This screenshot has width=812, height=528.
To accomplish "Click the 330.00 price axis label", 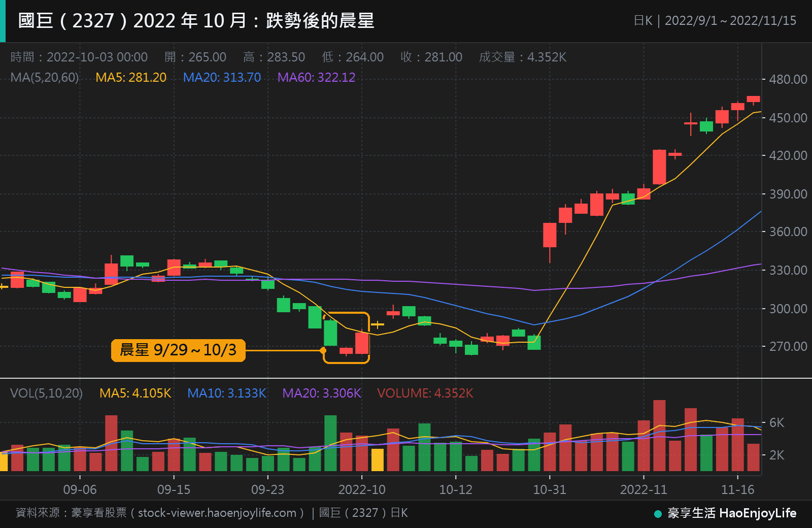I will (x=788, y=270).
